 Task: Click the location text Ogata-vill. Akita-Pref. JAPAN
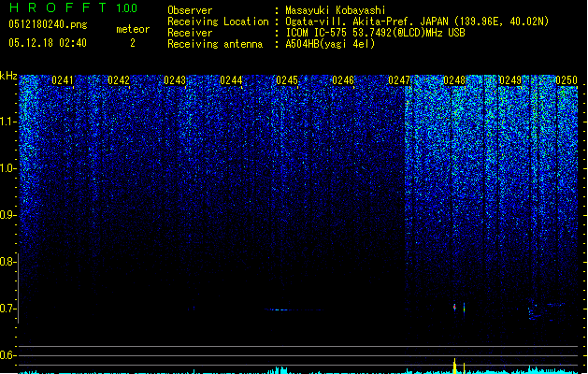click(x=366, y=22)
